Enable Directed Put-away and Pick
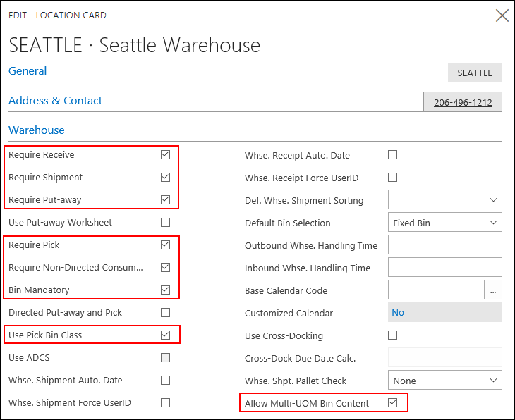The height and width of the screenshot is (420, 515). [x=165, y=312]
